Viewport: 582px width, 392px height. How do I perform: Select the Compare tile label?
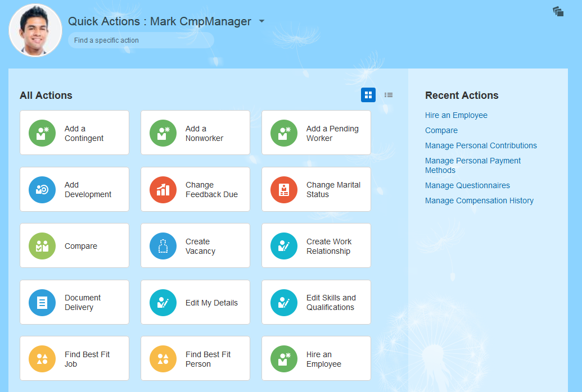(81, 246)
